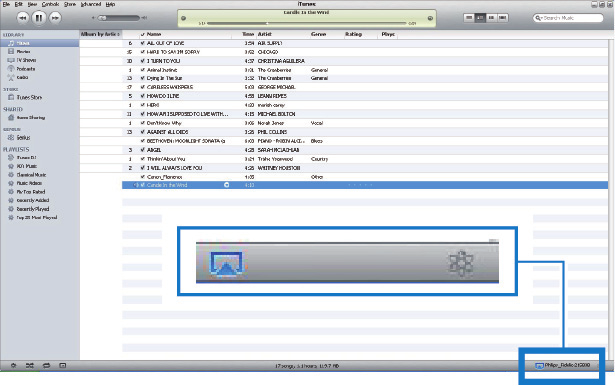Click the playback progress bar in the display
The width and height of the screenshot is (615, 386).
[306, 24]
